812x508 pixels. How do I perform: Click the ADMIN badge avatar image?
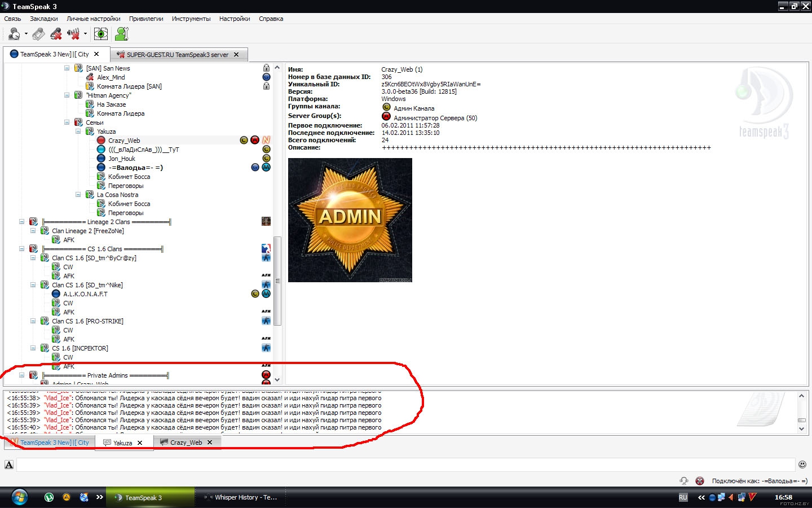(x=350, y=220)
